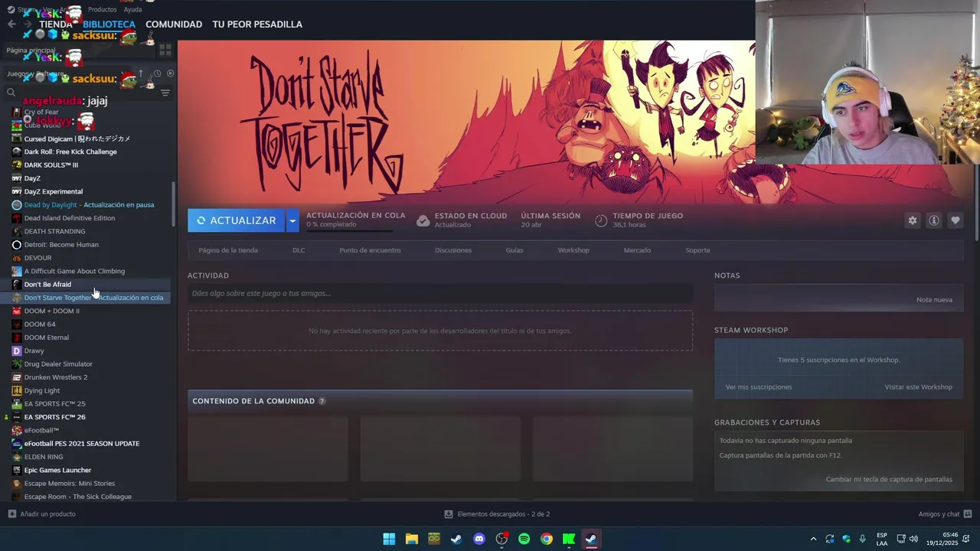This screenshot has height=551, width=980.
Task: Open Discusiones tab
Action: tap(453, 250)
